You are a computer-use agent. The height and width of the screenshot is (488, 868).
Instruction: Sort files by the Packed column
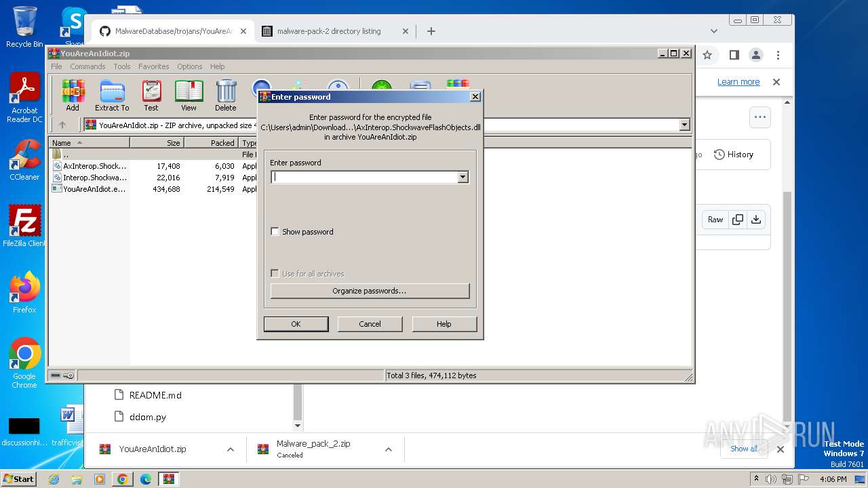point(212,142)
